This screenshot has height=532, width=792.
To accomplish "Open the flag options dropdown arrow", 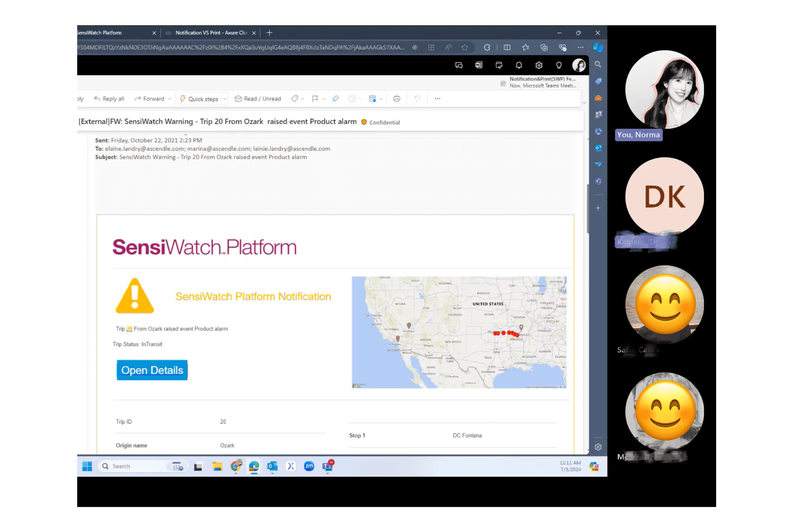I will pos(323,99).
